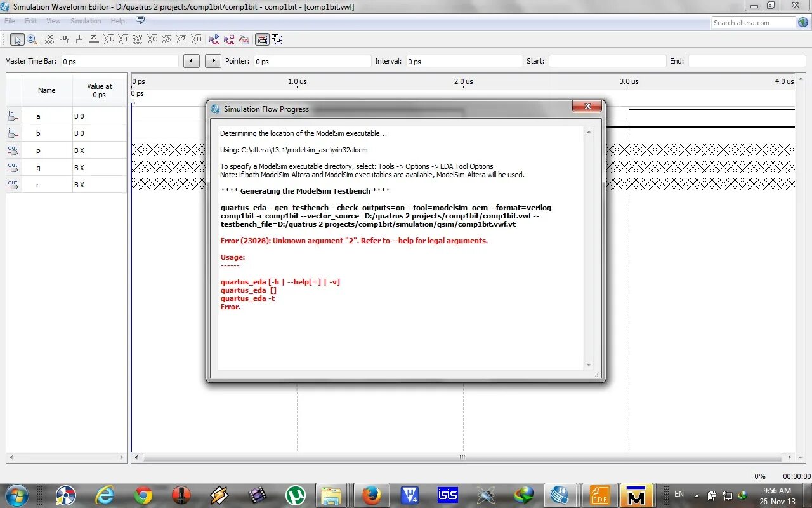Click the Value at 0 ps header
Screen dimensions: 812x508
[100, 90]
